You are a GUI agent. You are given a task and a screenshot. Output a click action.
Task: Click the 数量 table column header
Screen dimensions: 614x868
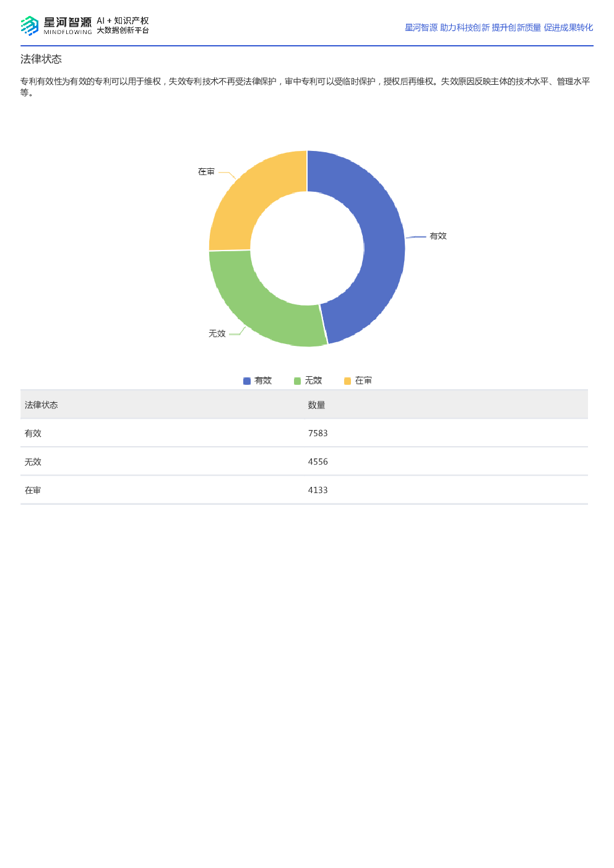(x=316, y=405)
